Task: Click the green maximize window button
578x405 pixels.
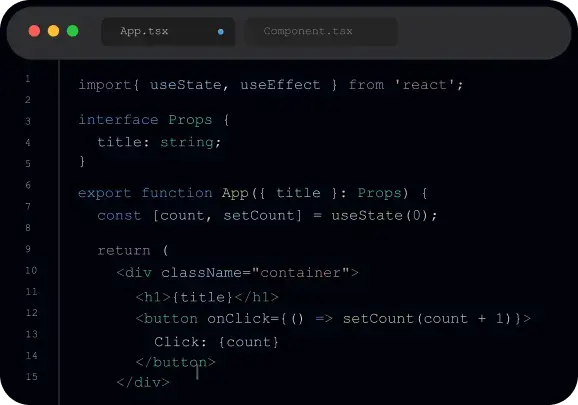Action: point(73,31)
